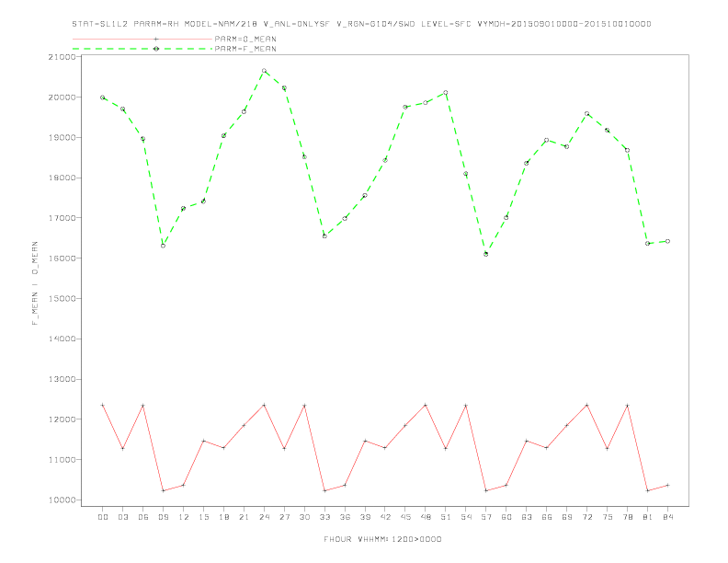Click the 12000 y-axis tick label

coord(62,419)
